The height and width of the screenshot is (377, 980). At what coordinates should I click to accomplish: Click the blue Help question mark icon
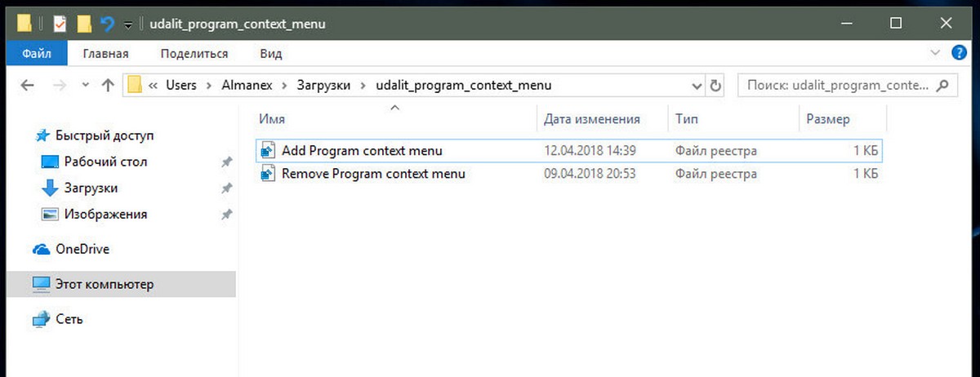(960, 53)
